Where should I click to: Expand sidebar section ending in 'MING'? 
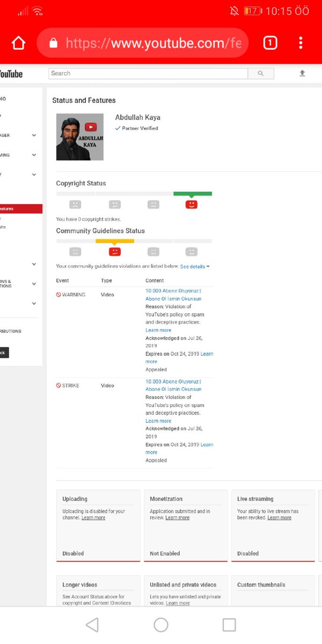34,155
